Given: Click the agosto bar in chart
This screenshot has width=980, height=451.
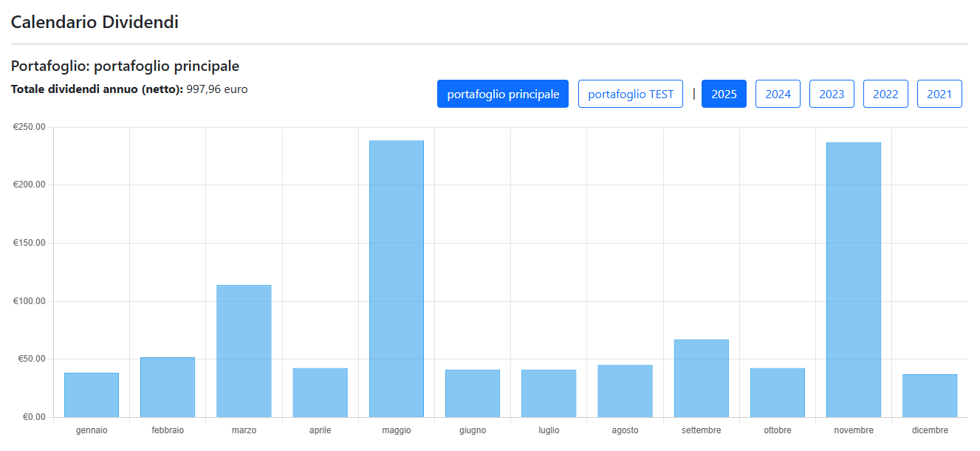Looking at the screenshot, I should click(625, 391).
